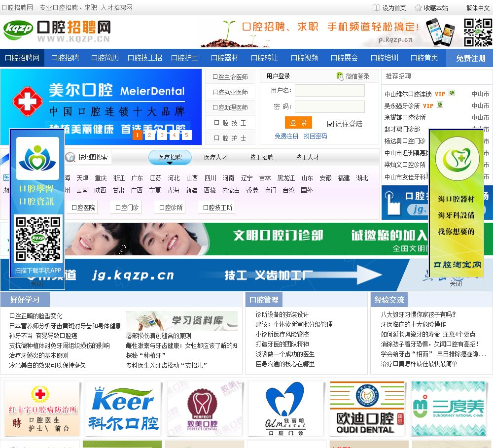Click the 设为首页 link
Screen dimensions: 493x448
[x=394, y=8]
